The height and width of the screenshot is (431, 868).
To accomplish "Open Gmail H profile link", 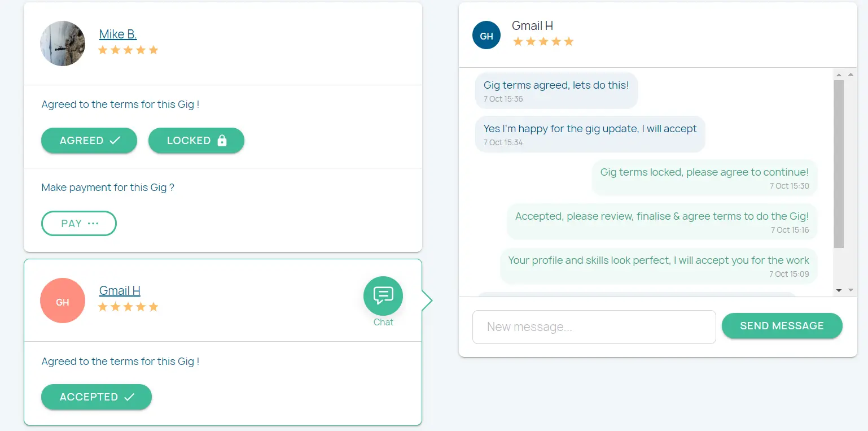I will point(120,291).
